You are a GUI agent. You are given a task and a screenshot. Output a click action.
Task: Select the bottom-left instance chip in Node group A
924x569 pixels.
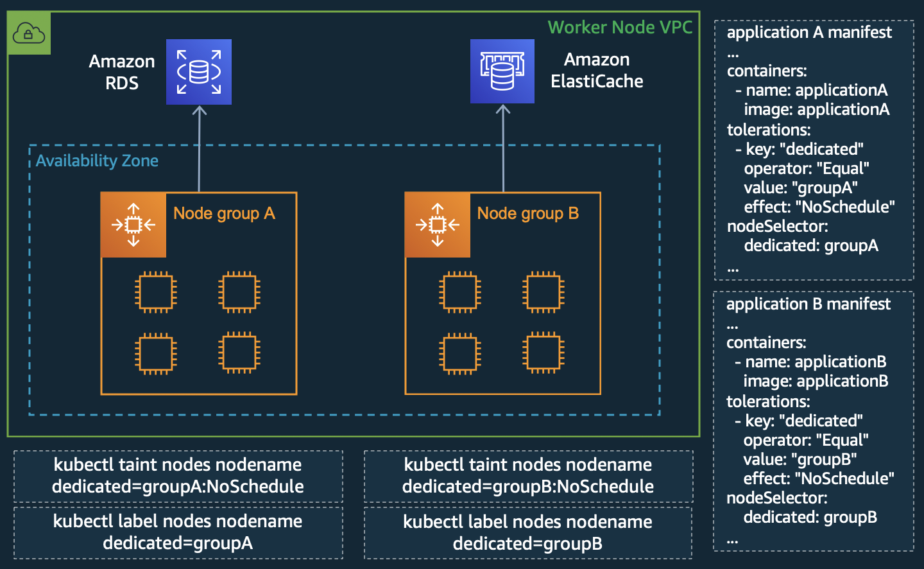coord(156,353)
